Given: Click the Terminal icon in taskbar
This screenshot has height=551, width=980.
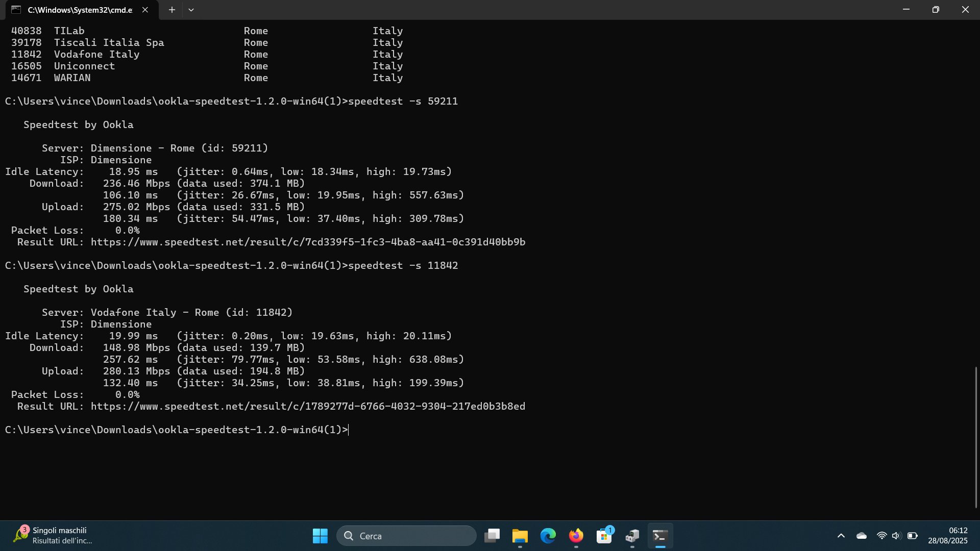Looking at the screenshot, I should pyautogui.click(x=660, y=536).
